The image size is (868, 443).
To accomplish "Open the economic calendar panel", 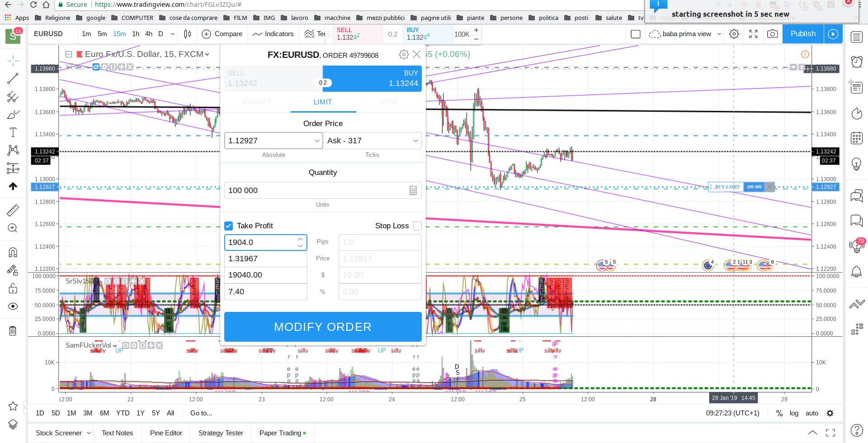I will (856, 138).
